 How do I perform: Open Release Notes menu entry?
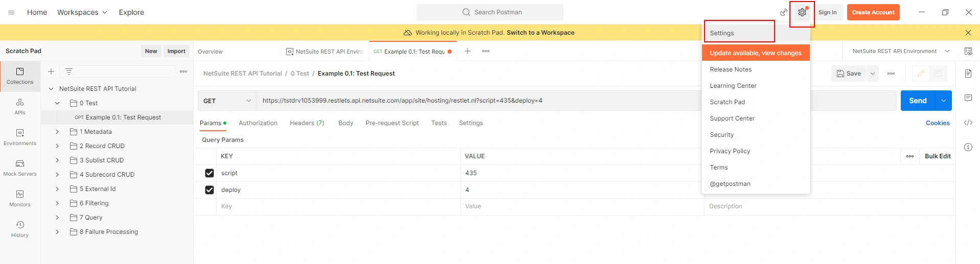[x=756, y=69]
